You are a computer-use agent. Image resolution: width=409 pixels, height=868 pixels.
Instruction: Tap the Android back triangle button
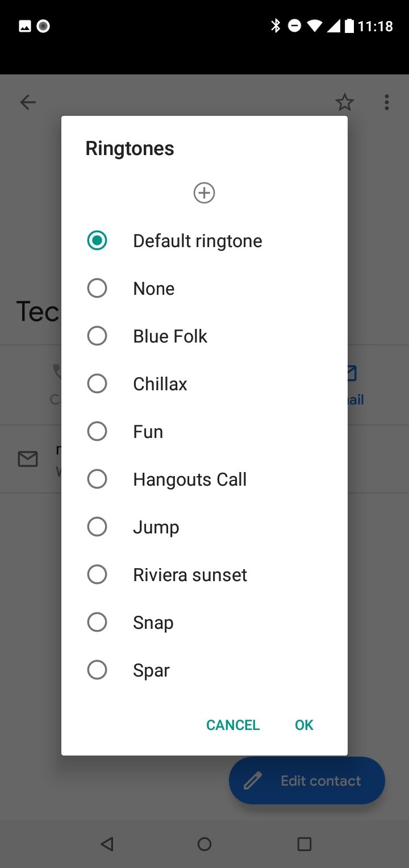pyautogui.click(x=107, y=844)
